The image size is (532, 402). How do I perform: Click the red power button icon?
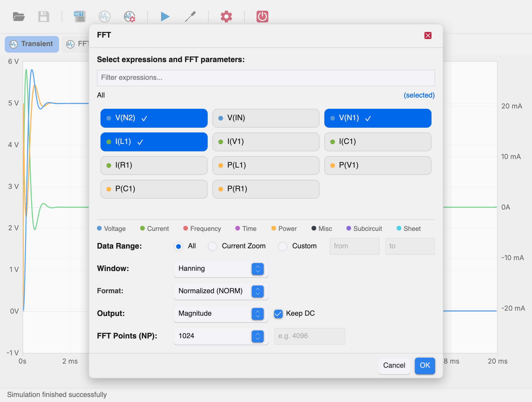point(262,17)
